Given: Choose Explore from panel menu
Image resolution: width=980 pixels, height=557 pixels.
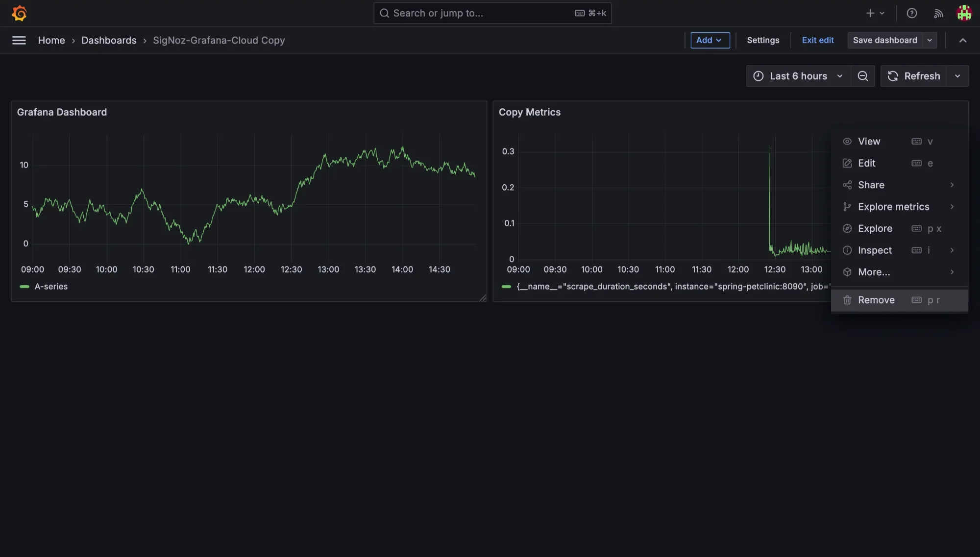Looking at the screenshot, I should 900,228.
